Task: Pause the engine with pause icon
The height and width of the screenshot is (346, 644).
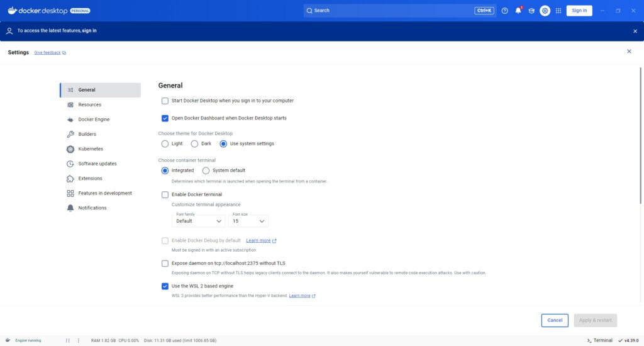Action: pyautogui.click(x=68, y=341)
